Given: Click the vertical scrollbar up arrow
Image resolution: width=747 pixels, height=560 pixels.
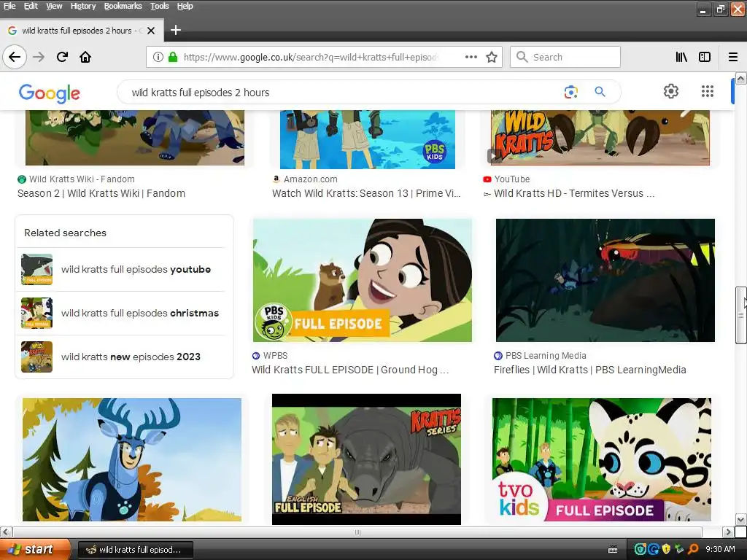Looking at the screenshot, I should (741, 79).
